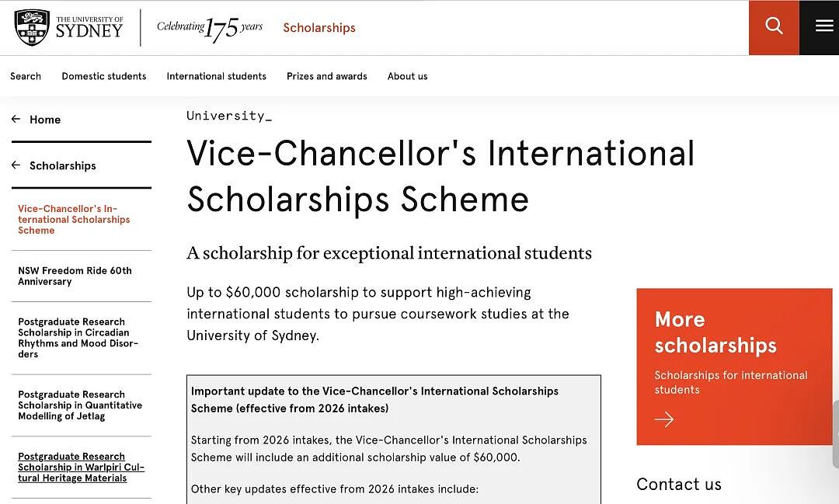Open Circadian Rhythms and Mood Disorders scholarship

[78, 338]
